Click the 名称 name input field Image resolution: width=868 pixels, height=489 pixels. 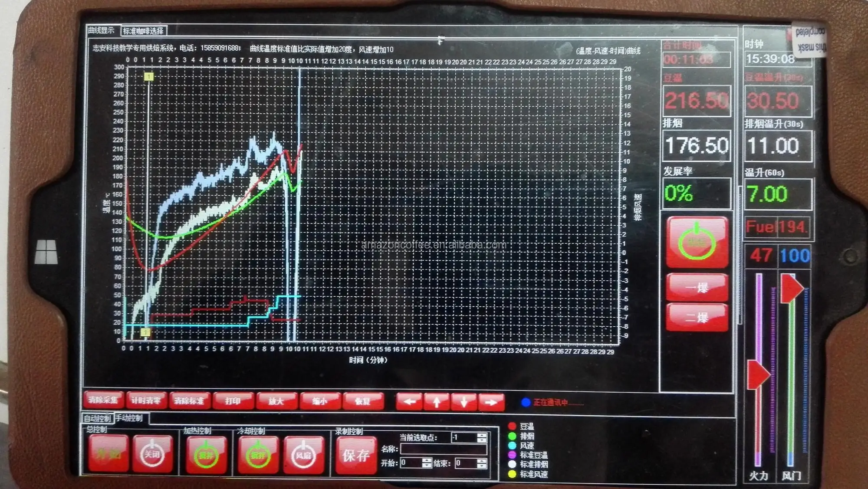pyautogui.click(x=443, y=449)
